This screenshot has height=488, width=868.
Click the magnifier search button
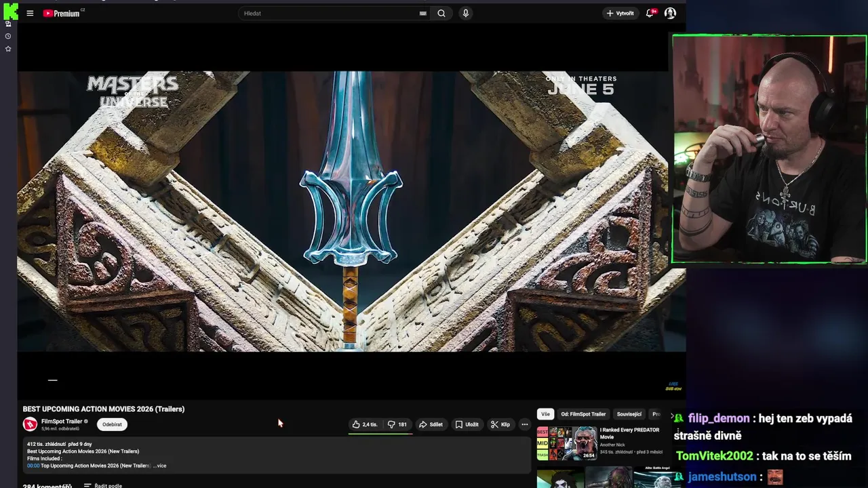(441, 13)
